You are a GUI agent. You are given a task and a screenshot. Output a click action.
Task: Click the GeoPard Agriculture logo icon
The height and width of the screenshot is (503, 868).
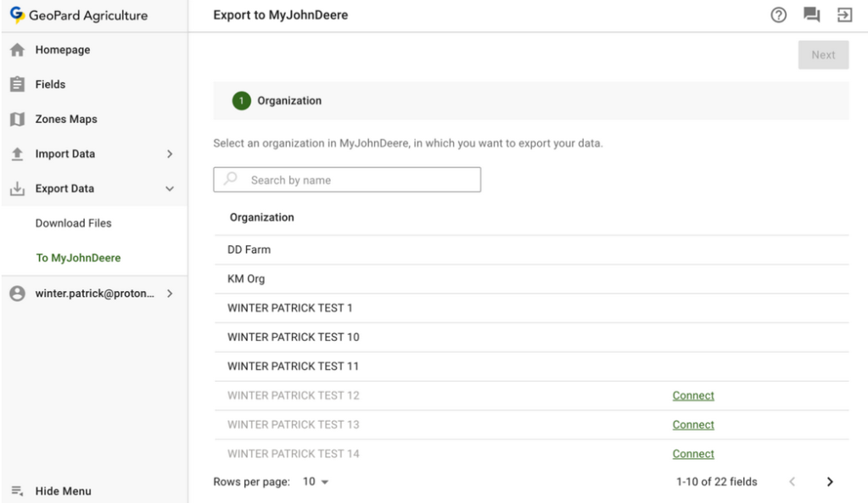[x=17, y=15]
